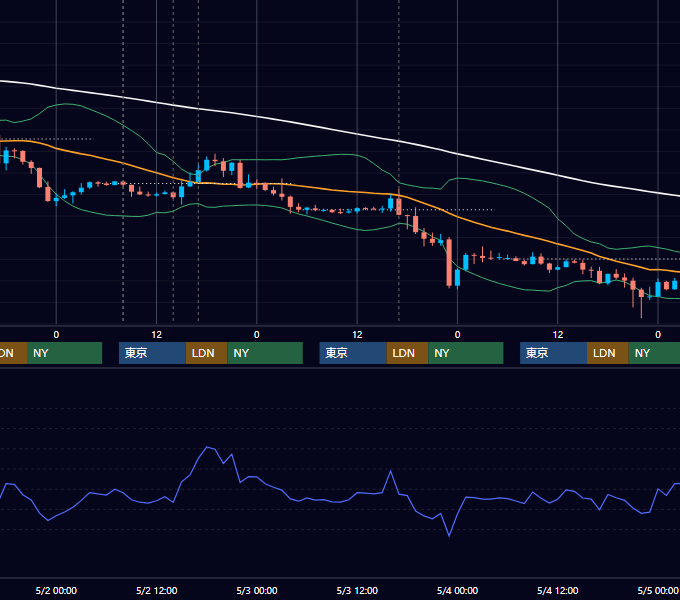Click the 5/3 12:00 date label
The width and height of the screenshot is (680, 600).
tap(357, 590)
